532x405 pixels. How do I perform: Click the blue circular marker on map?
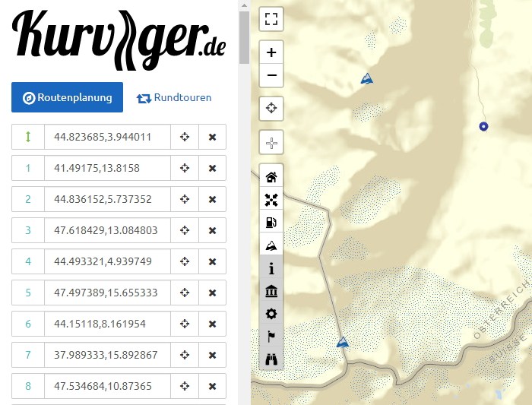483,126
